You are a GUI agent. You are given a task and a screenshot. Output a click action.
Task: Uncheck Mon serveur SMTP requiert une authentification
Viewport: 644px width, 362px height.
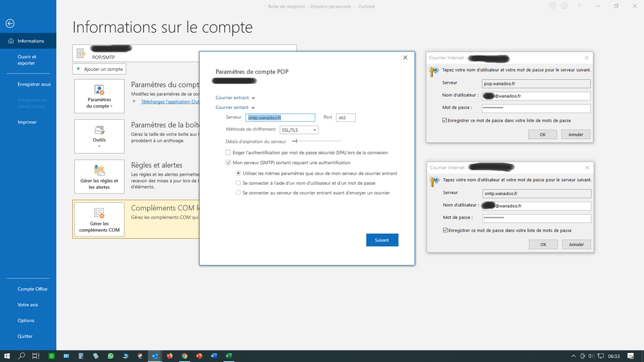tap(228, 162)
